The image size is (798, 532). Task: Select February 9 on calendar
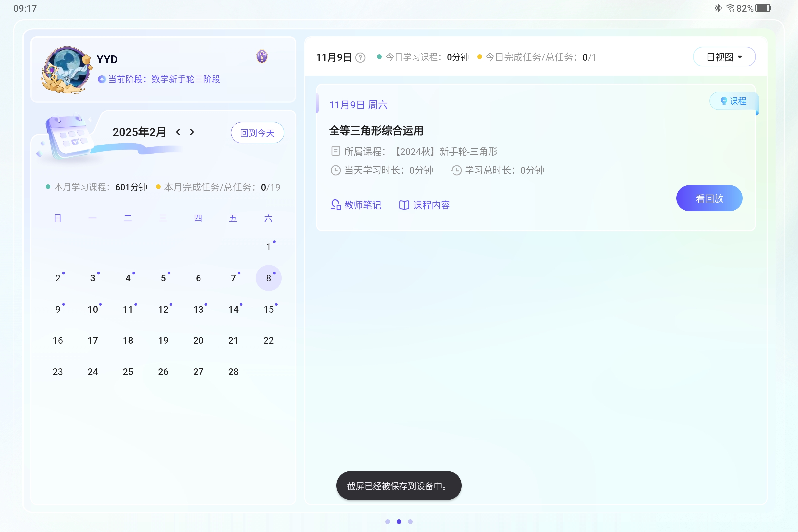[58, 309]
